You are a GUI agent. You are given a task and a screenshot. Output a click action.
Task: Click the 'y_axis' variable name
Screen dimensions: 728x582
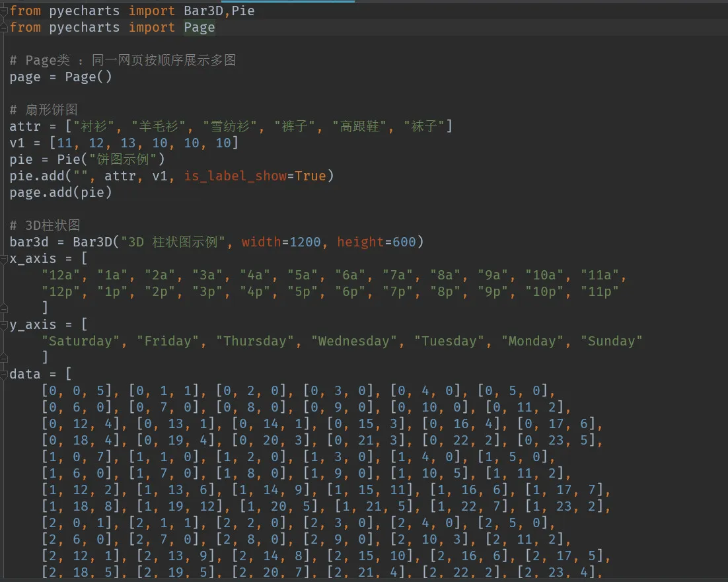(x=33, y=325)
